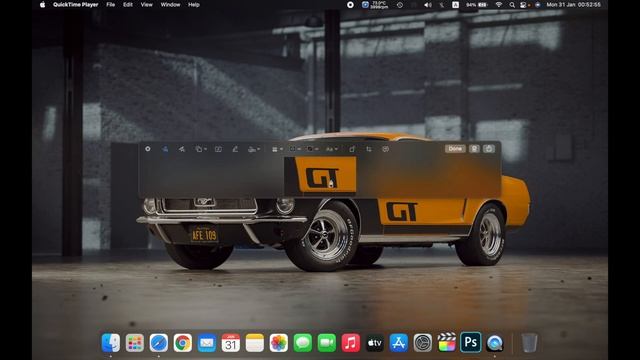Open the Aa Text Style dropdown
Screen dimensions: 640x360
coord(331,149)
